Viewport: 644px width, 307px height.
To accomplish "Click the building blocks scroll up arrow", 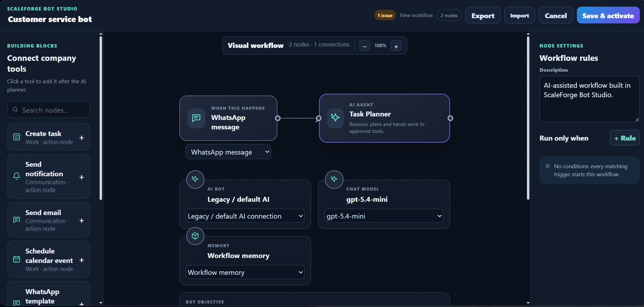I will coord(101,34).
